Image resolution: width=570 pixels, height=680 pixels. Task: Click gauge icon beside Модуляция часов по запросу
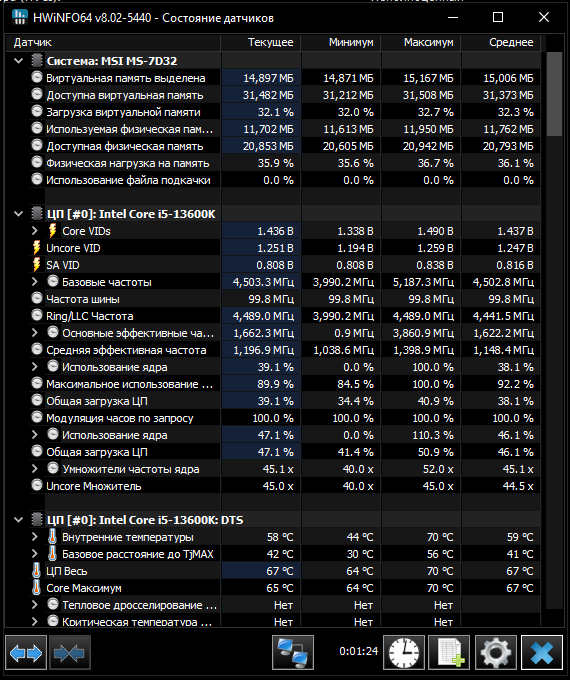point(37,417)
